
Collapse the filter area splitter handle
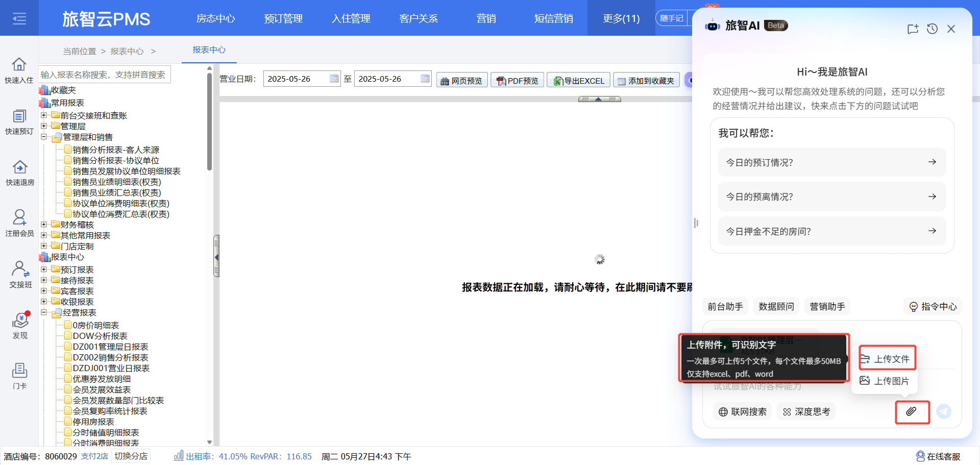click(599, 99)
